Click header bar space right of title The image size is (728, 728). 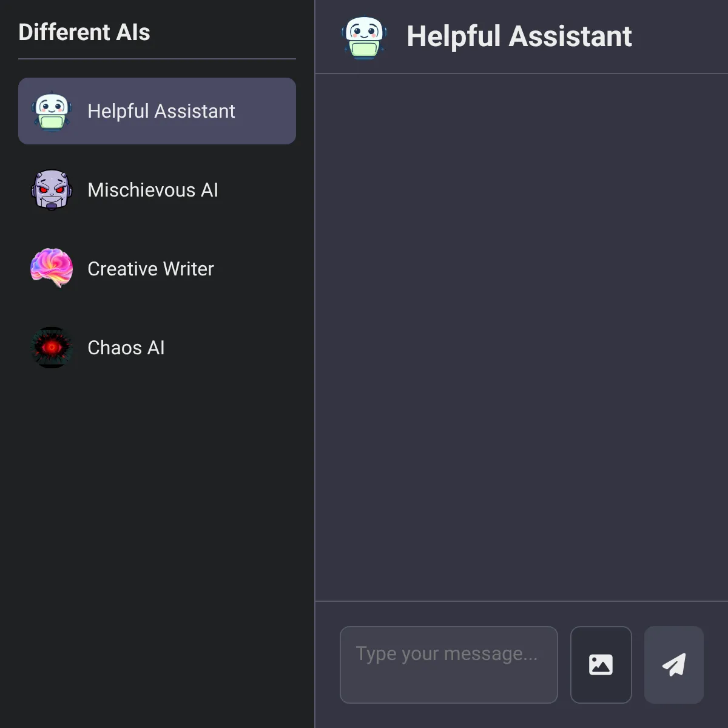[x=679, y=36]
